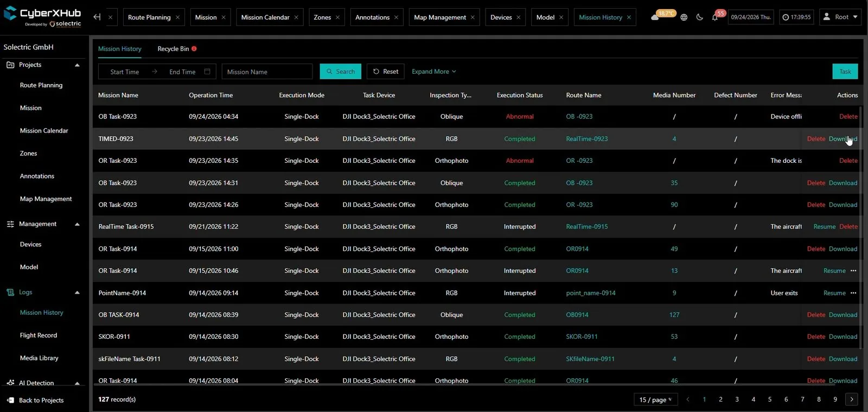Image resolution: width=868 pixels, height=412 pixels.
Task: Close the Route Planning tab
Action: pos(177,17)
